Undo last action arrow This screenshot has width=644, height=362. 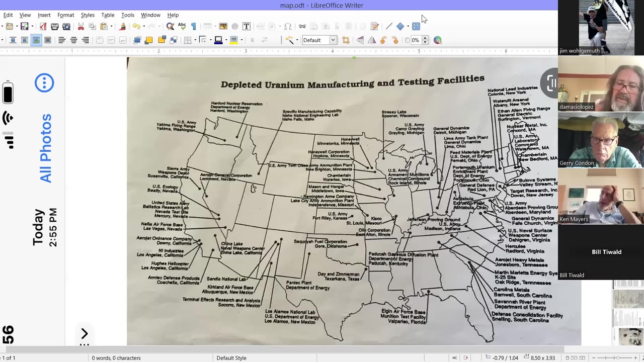(136, 27)
